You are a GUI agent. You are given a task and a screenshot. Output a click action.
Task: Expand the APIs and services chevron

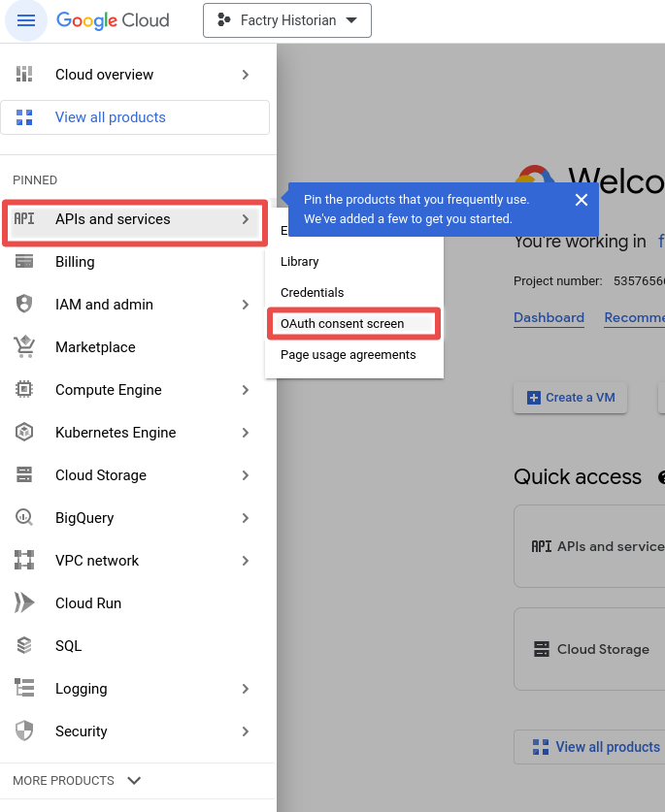point(246,219)
